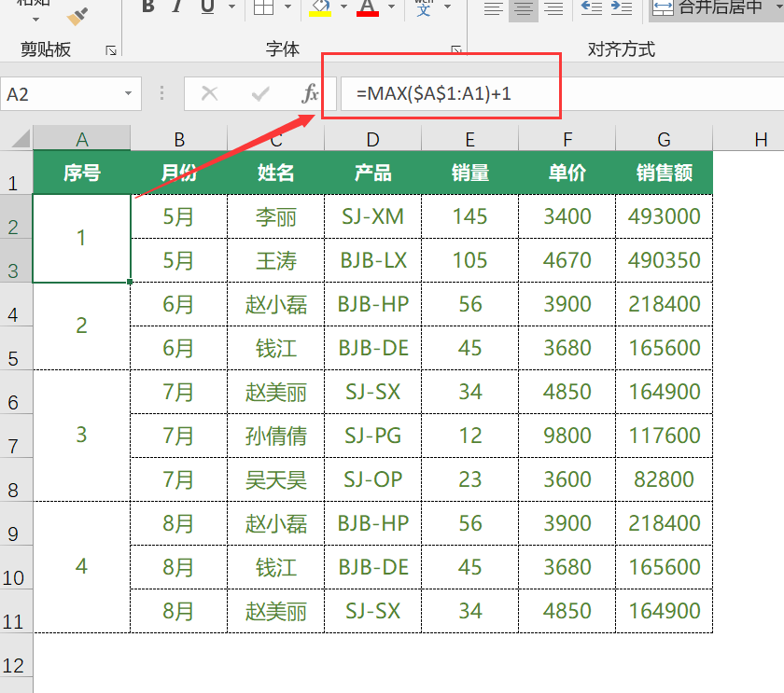Apply yellow fill color
The height and width of the screenshot is (693, 784).
pos(320,7)
